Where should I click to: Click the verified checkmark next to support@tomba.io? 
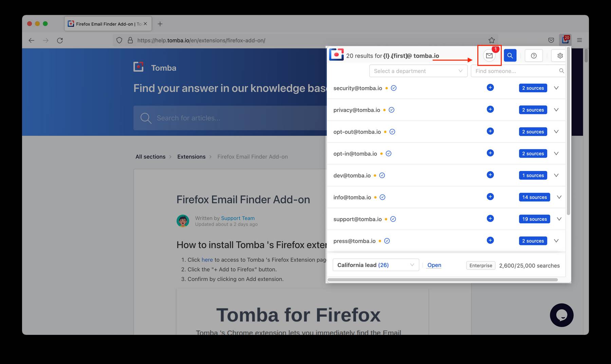[393, 219]
